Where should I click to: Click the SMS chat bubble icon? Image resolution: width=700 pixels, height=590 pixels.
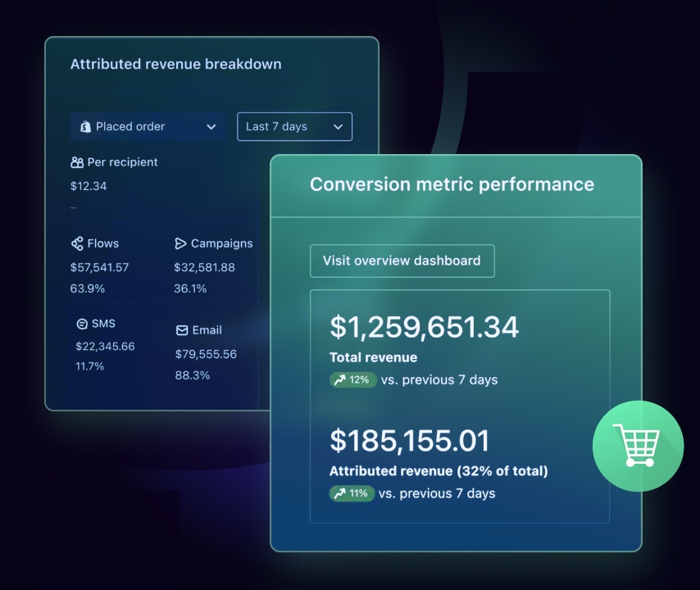point(82,324)
